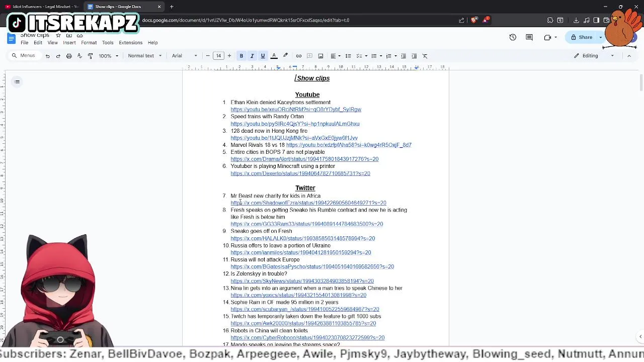This screenshot has height=362, width=644.
Task: Click the address bar URL
Action: click(x=246, y=20)
